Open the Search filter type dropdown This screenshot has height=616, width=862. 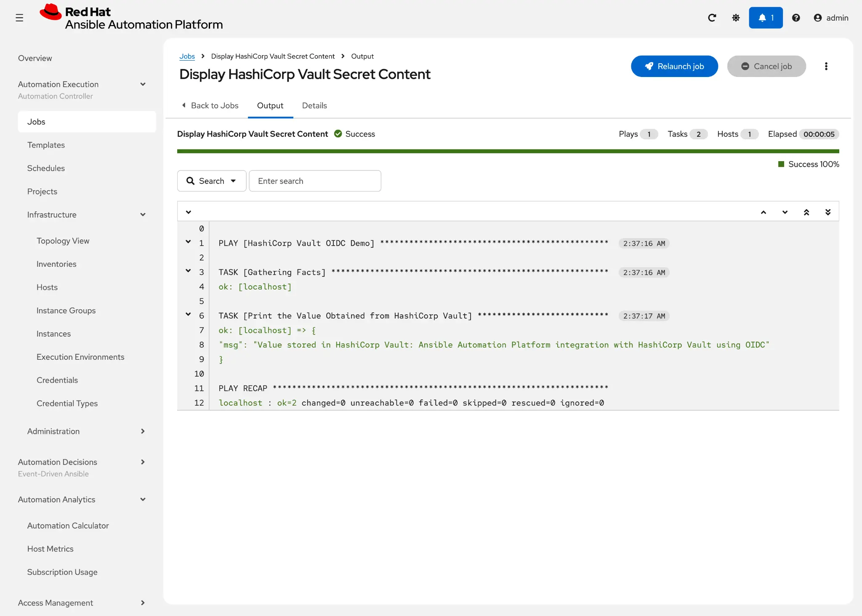pos(212,181)
